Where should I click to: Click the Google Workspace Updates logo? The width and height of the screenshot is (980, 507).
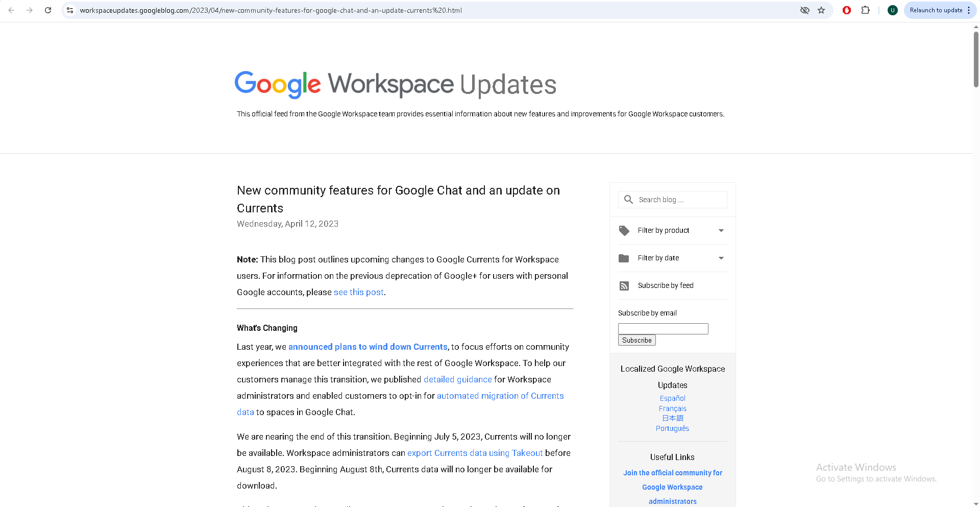click(x=395, y=85)
